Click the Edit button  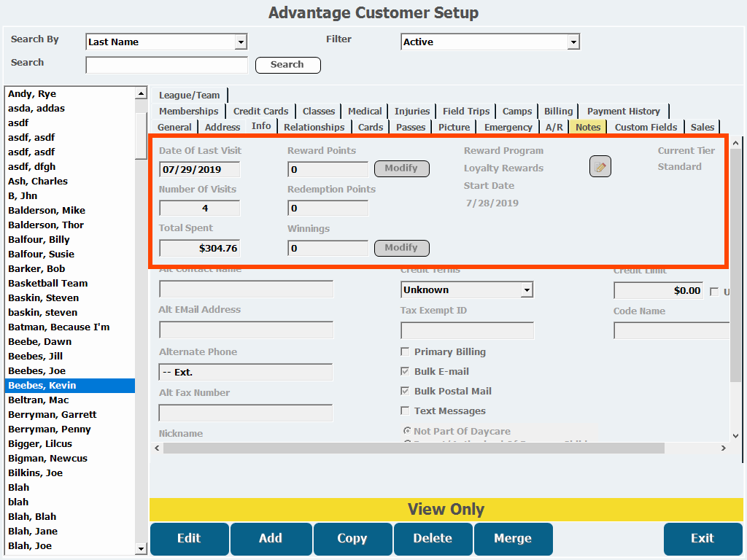[x=189, y=539]
